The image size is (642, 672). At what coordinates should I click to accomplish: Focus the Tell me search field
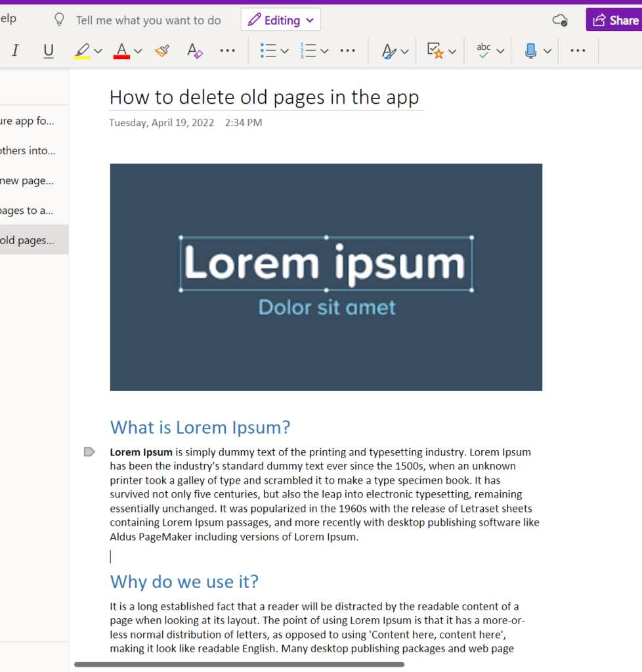click(148, 20)
